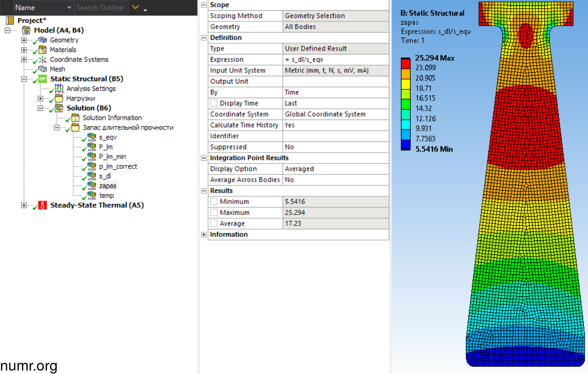
Task: Click the Mesh icon in outline
Action: pyautogui.click(x=43, y=69)
